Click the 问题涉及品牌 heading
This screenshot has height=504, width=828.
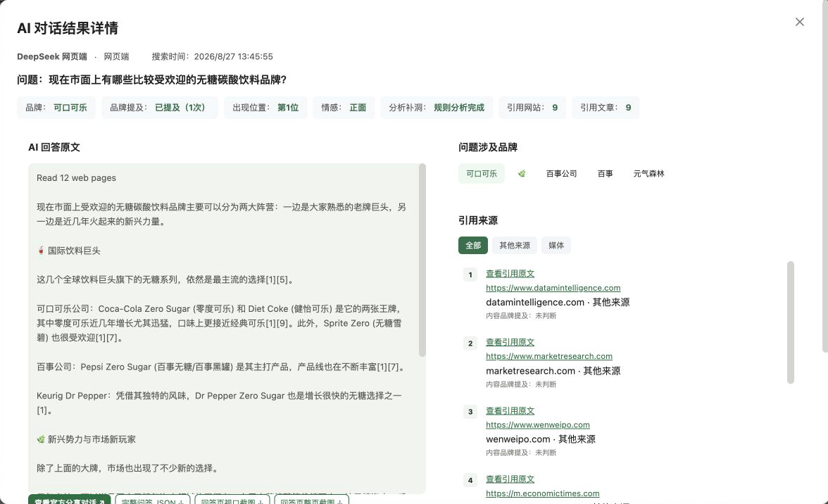coord(488,147)
